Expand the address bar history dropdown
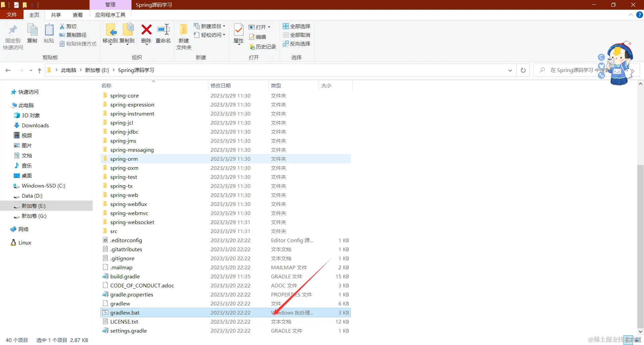This screenshot has width=644, height=345. pos(510,70)
